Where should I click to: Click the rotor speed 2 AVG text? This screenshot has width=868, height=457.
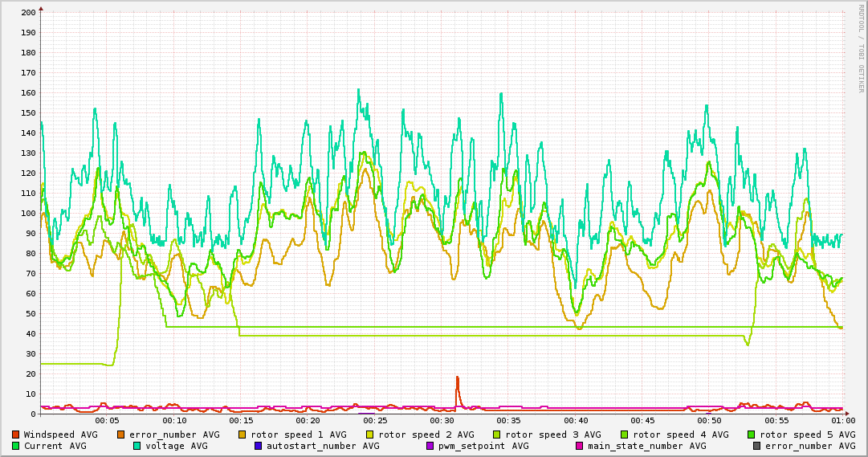(426, 435)
